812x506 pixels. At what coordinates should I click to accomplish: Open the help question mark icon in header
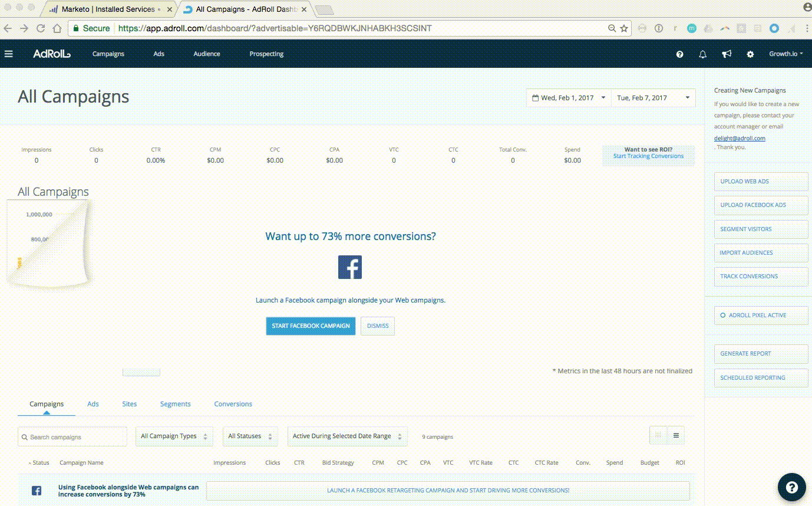click(680, 54)
